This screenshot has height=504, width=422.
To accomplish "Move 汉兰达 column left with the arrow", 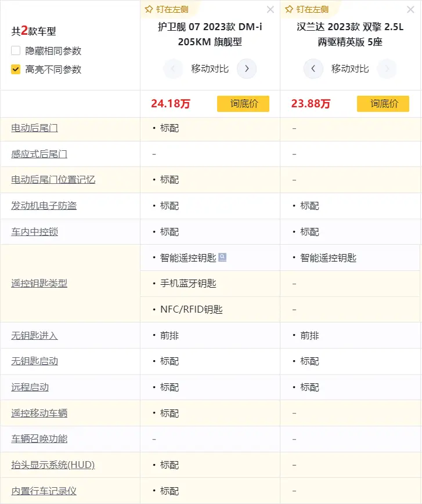I will [313, 69].
